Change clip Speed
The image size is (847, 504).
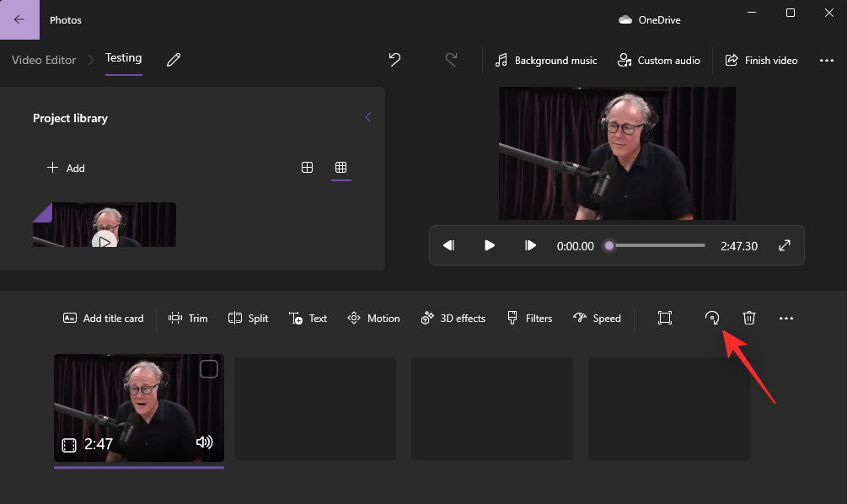point(597,319)
